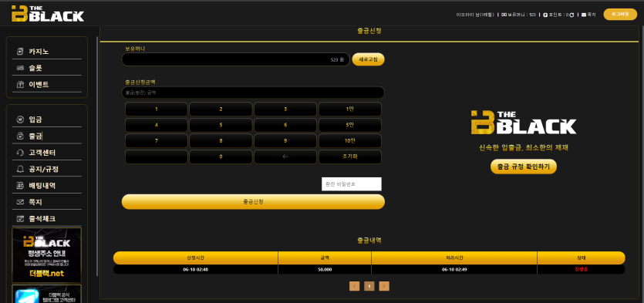
Task: Delete a digit with the backspace arrow key
Action: click(285, 157)
